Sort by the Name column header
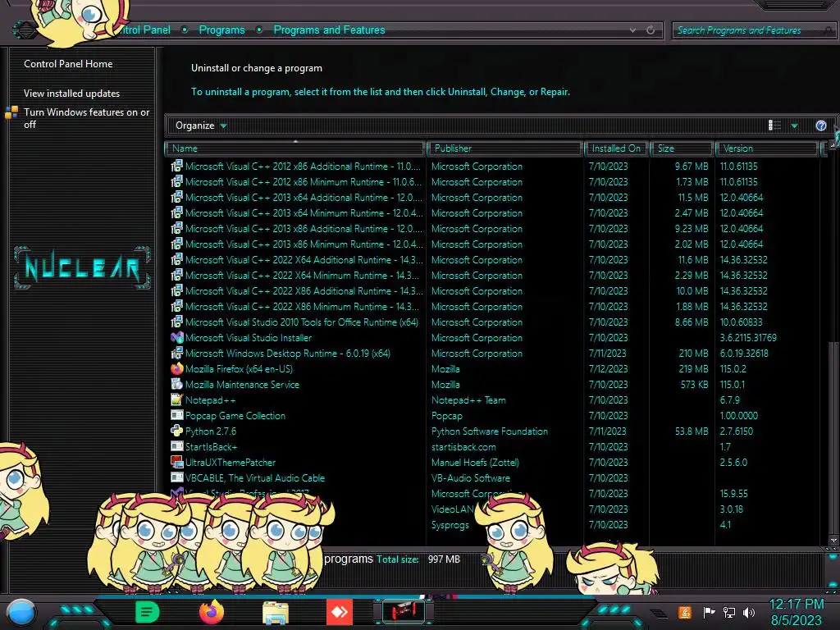 coord(294,148)
